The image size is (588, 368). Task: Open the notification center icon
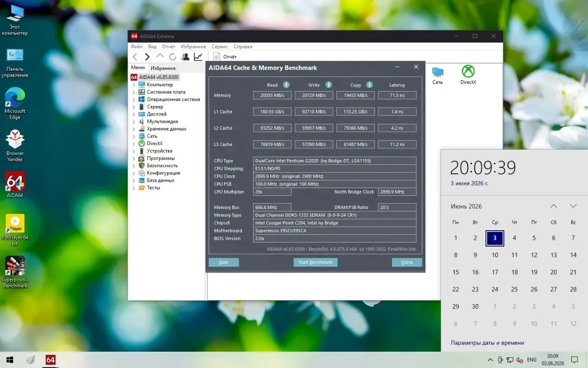click(x=574, y=360)
